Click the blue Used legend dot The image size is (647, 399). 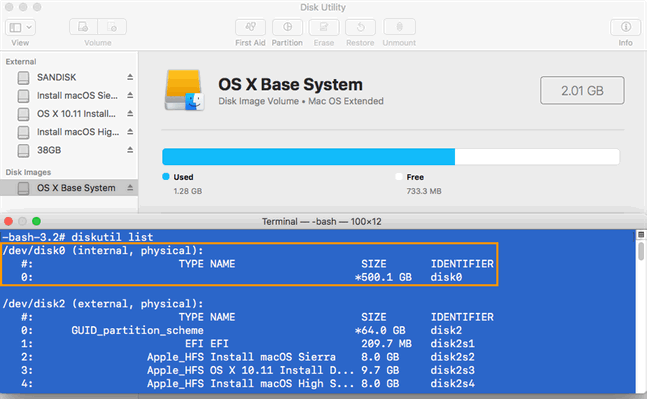(166, 177)
